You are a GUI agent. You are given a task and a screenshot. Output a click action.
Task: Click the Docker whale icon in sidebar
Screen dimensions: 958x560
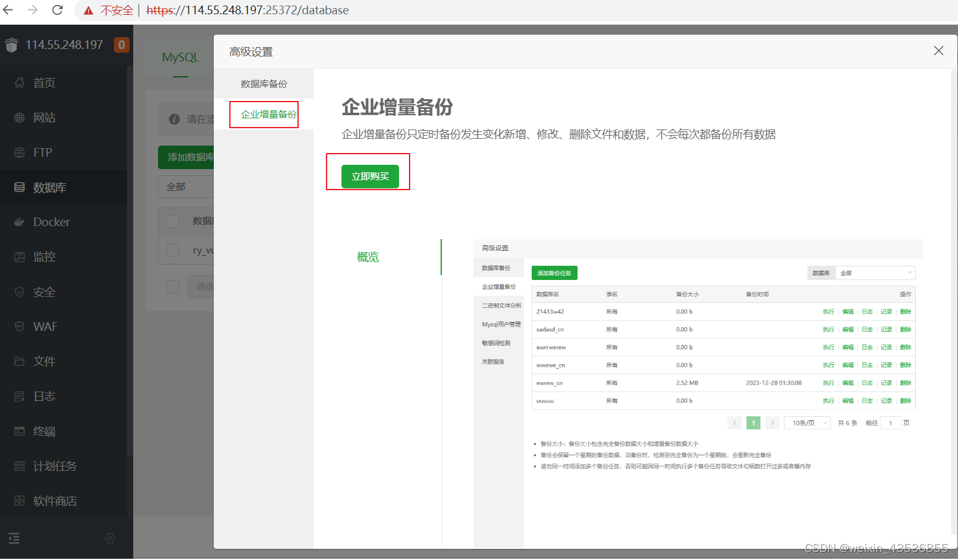(x=20, y=222)
